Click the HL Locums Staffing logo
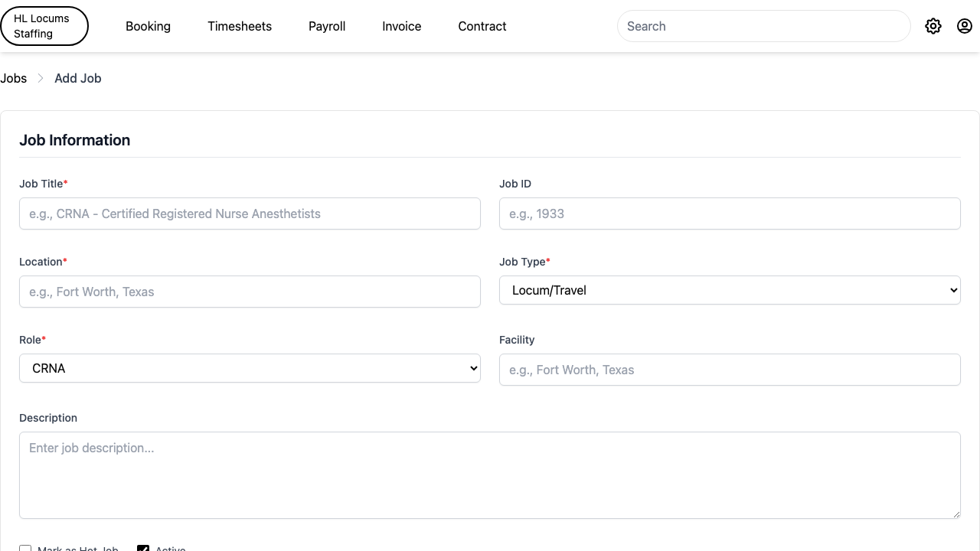The height and width of the screenshot is (551, 980). pyautogui.click(x=44, y=26)
